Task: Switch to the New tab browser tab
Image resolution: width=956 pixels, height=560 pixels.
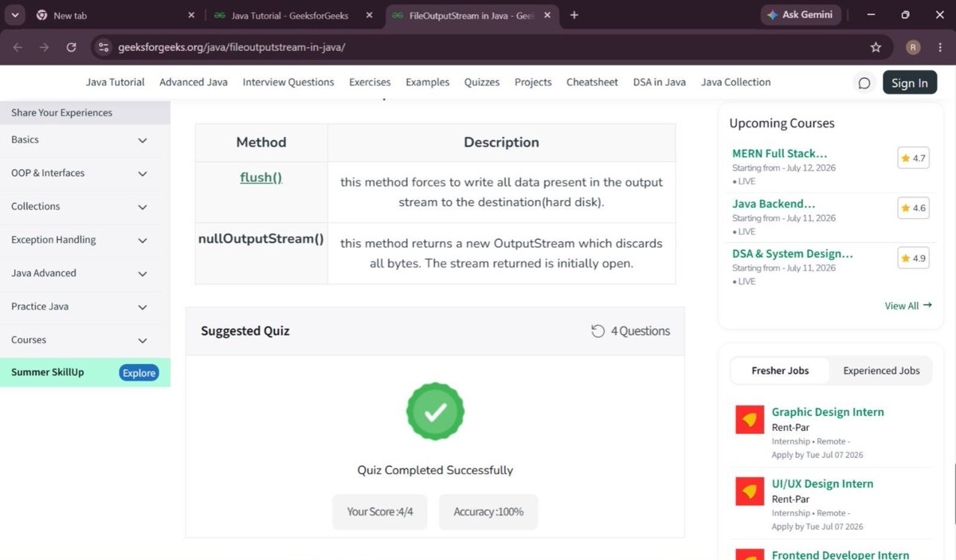Action: [x=116, y=15]
